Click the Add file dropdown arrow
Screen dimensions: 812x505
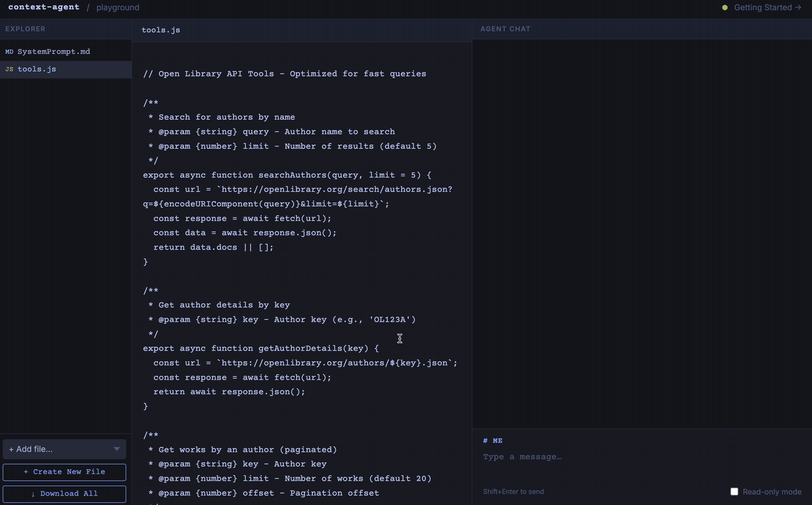[117, 449]
